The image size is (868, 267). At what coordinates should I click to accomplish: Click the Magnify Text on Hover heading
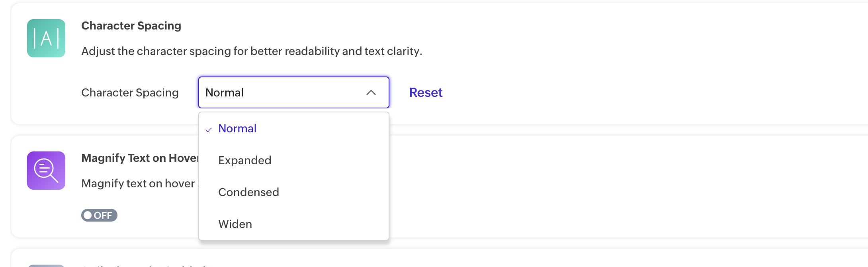coord(140,158)
